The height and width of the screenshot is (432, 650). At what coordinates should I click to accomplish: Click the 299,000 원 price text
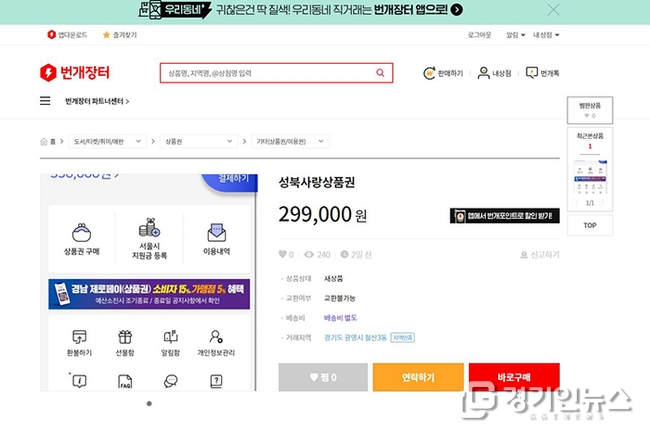click(x=323, y=215)
